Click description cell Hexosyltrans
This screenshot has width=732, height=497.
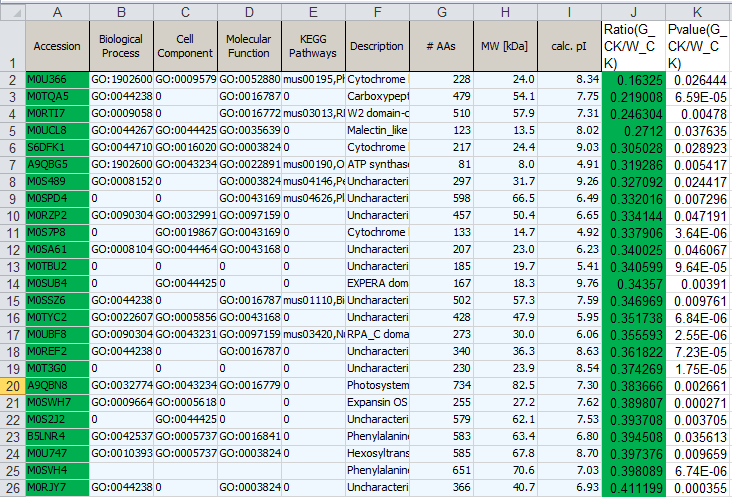tap(377, 454)
